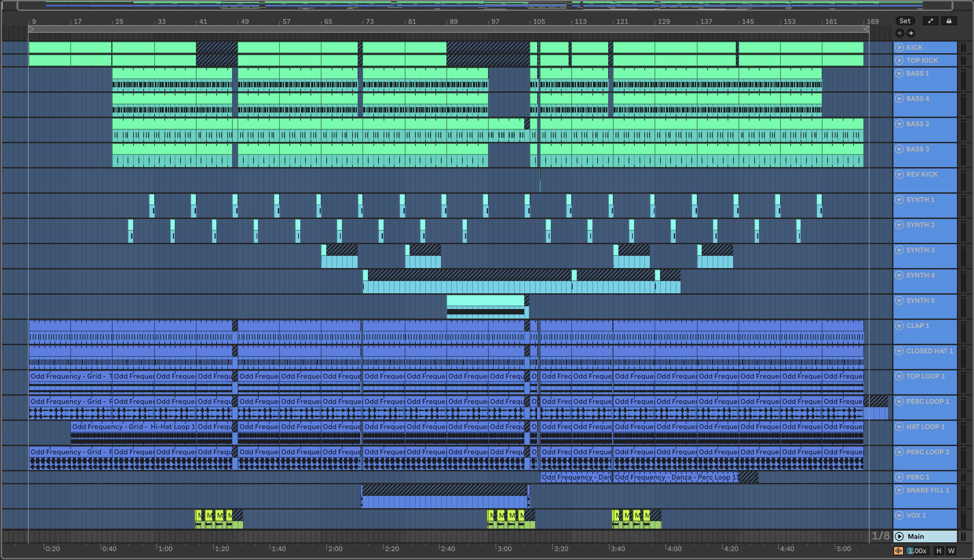Click 5:00 on the time ruler
The image size is (974, 560).
tap(844, 548)
